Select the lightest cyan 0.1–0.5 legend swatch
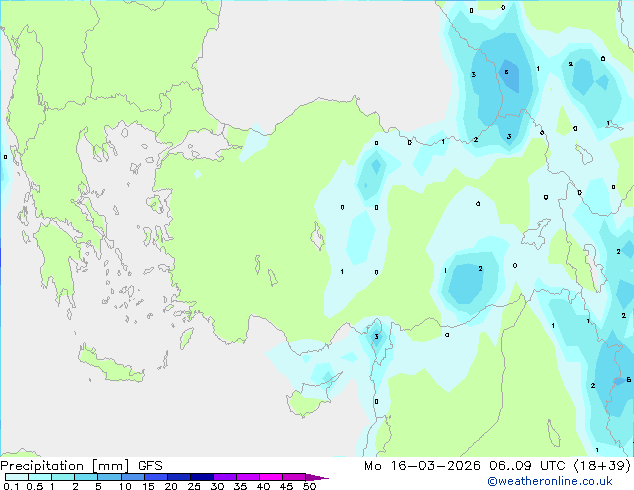 coord(17,477)
